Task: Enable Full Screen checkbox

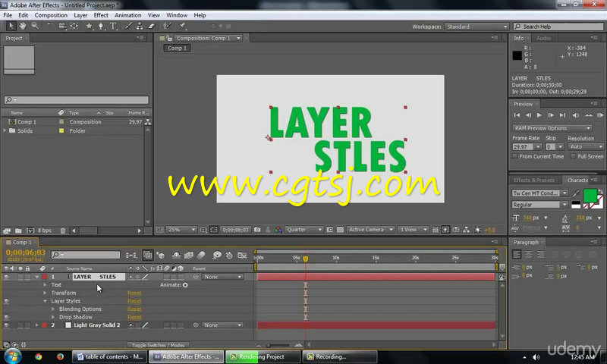Action: pyautogui.click(x=573, y=156)
